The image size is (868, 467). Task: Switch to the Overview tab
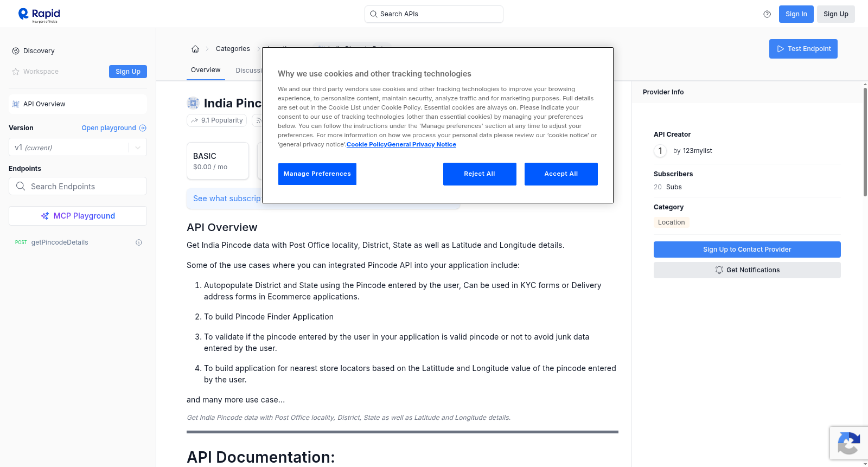tap(206, 70)
